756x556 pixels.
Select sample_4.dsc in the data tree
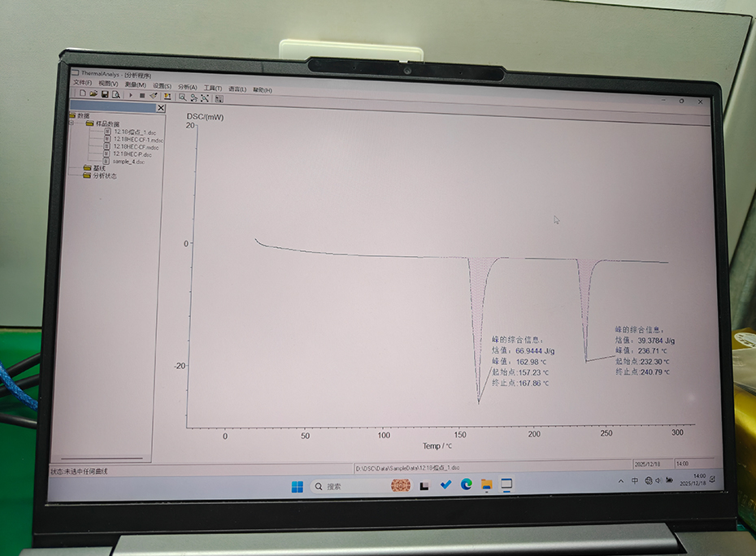[128, 162]
